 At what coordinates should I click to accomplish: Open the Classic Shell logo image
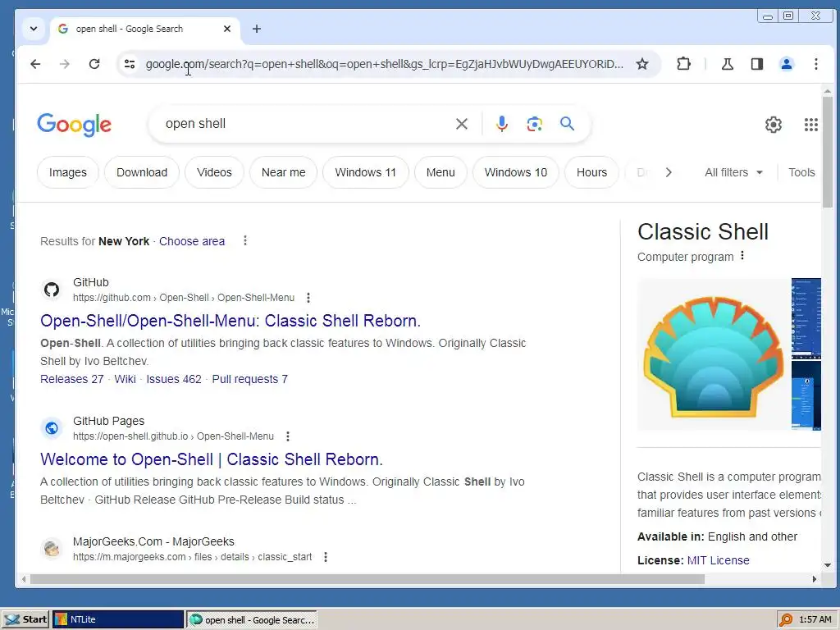click(x=713, y=354)
